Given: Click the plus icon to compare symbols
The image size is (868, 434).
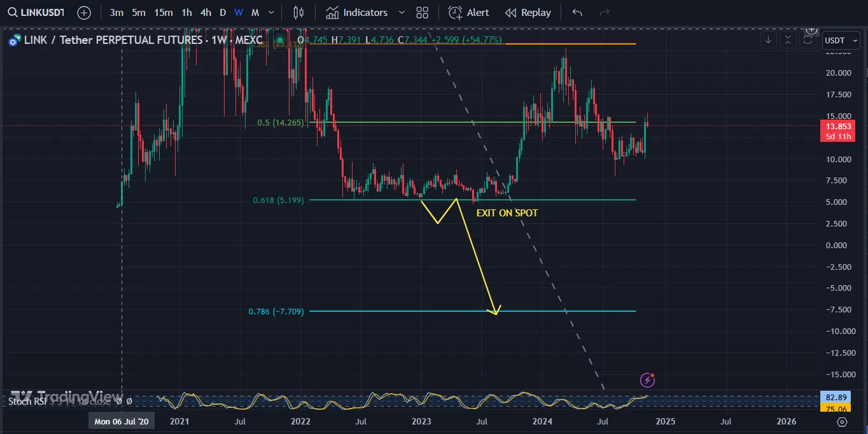Looking at the screenshot, I should [x=83, y=12].
